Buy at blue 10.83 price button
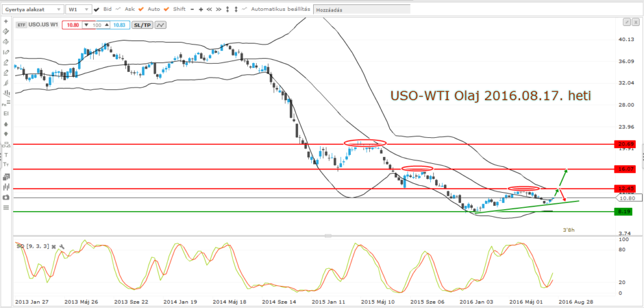Screen dimensions: 644x308 point(119,25)
